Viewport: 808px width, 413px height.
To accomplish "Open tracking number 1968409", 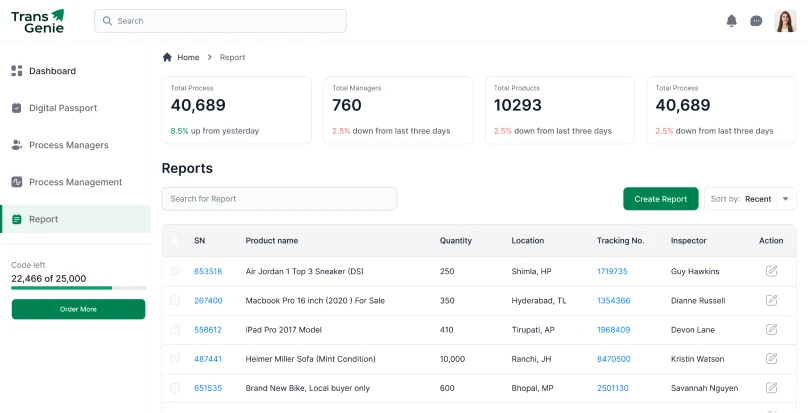I will [x=613, y=330].
